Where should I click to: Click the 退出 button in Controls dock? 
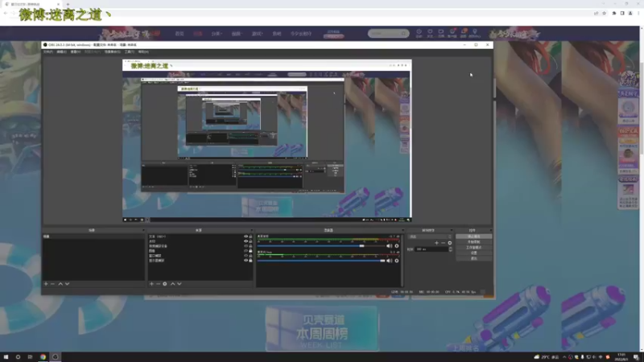(x=473, y=258)
